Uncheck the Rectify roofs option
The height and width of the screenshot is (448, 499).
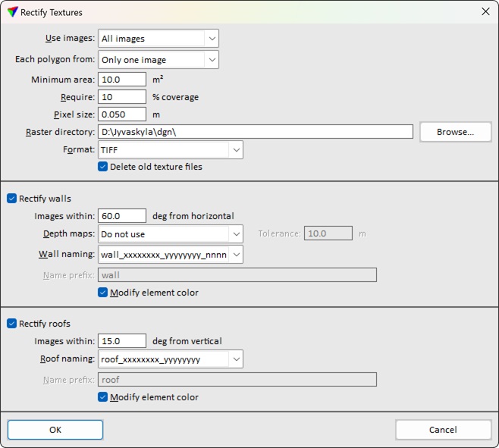(x=12, y=324)
